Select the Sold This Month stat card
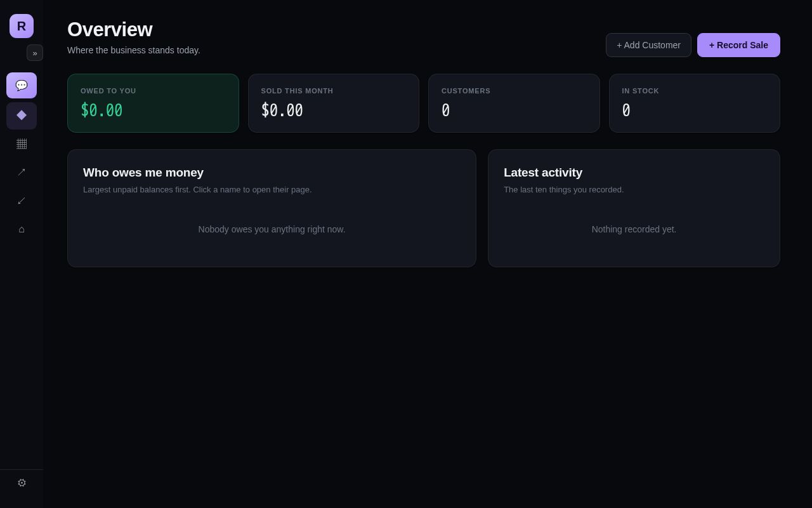The height and width of the screenshot is (508, 812). (334, 103)
